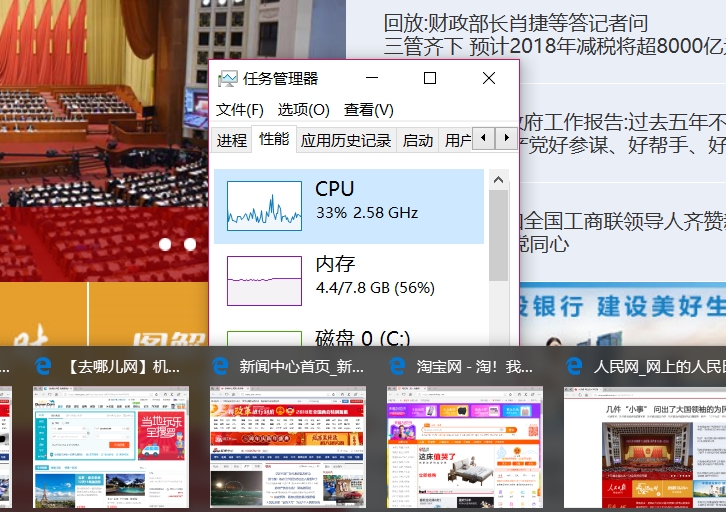Select the 磁盘 0 (C:) performance item
Screen dimensions: 726x512
tap(349, 338)
